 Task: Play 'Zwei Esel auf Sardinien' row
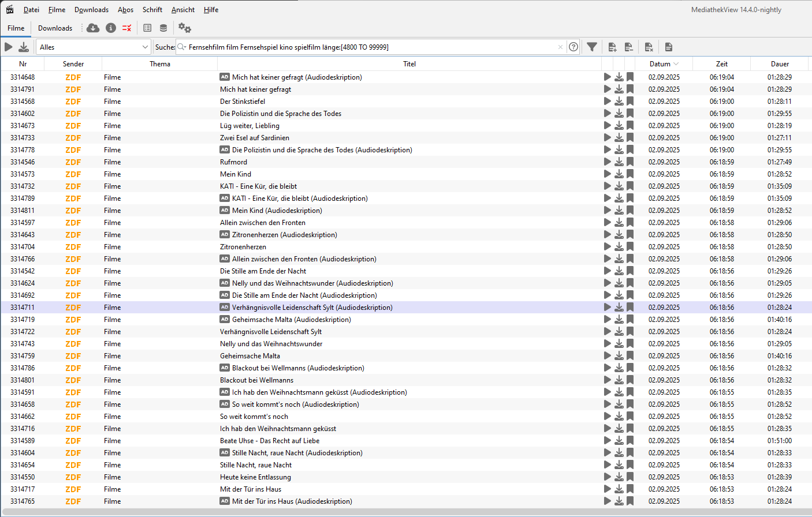pos(607,137)
